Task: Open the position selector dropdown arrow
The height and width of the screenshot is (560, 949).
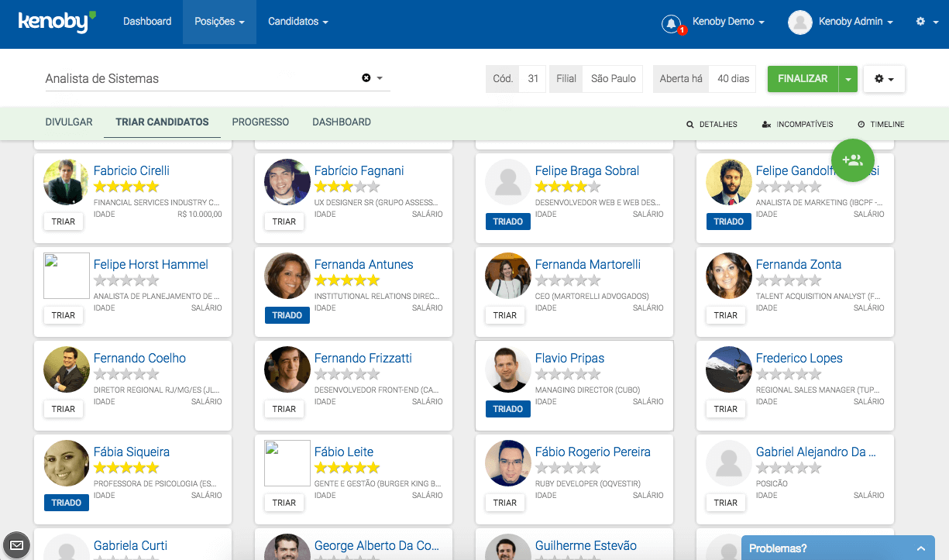Action: click(380, 78)
